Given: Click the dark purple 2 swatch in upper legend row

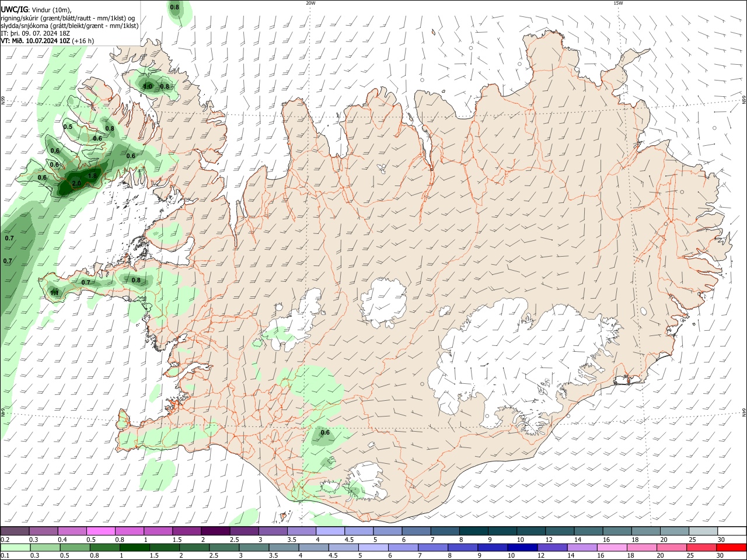Looking at the screenshot, I should 215,531.
